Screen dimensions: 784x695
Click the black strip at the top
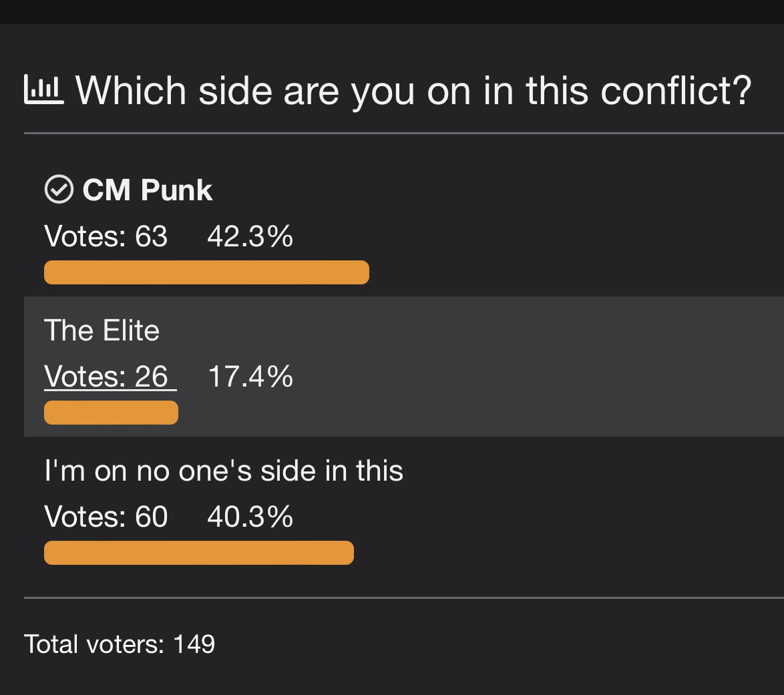pyautogui.click(x=392, y=11)
